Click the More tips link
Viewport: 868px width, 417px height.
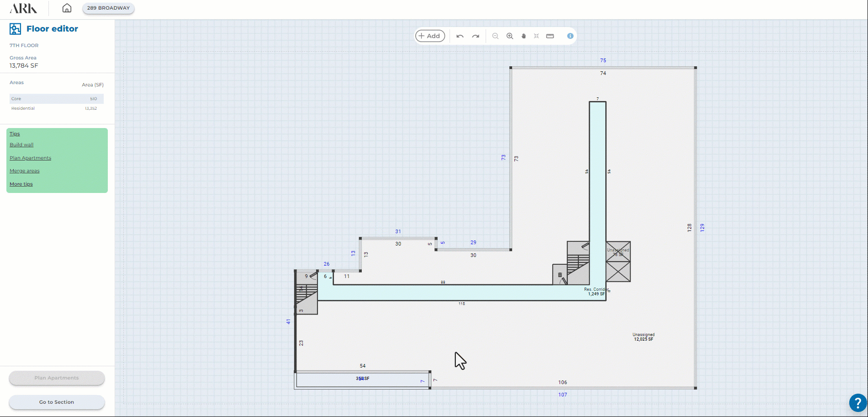(21, 184)
